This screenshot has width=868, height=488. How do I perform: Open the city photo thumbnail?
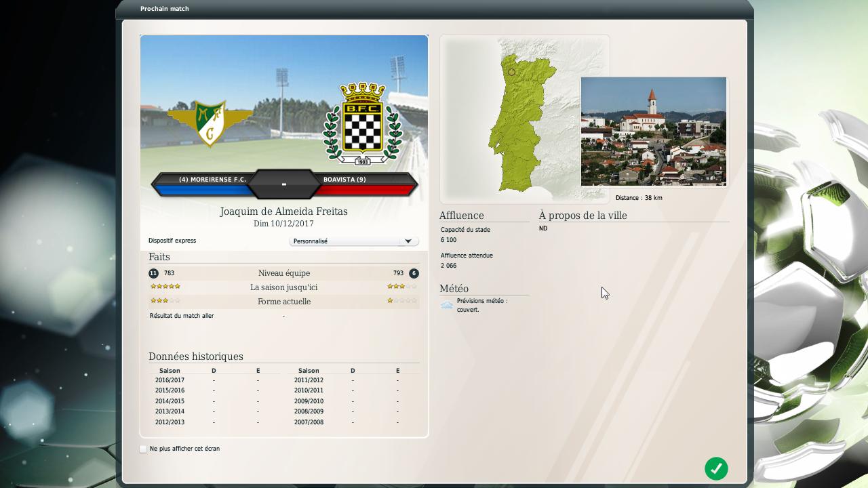tap(654, 131)
